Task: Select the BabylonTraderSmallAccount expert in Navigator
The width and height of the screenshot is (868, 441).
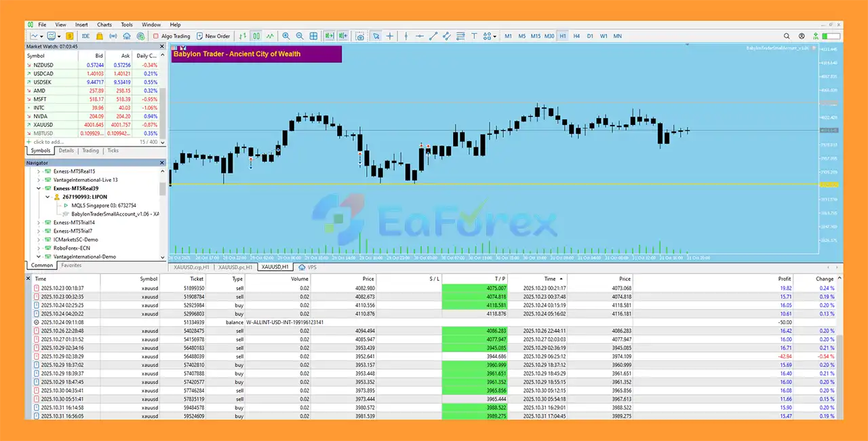Action: (114, 214)
